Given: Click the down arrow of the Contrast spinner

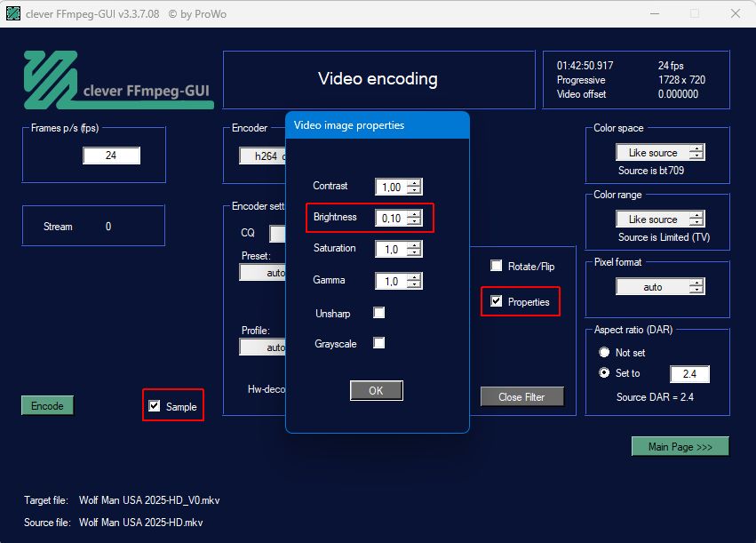Looking at the screenshot, I should click(x=414, y=190).
